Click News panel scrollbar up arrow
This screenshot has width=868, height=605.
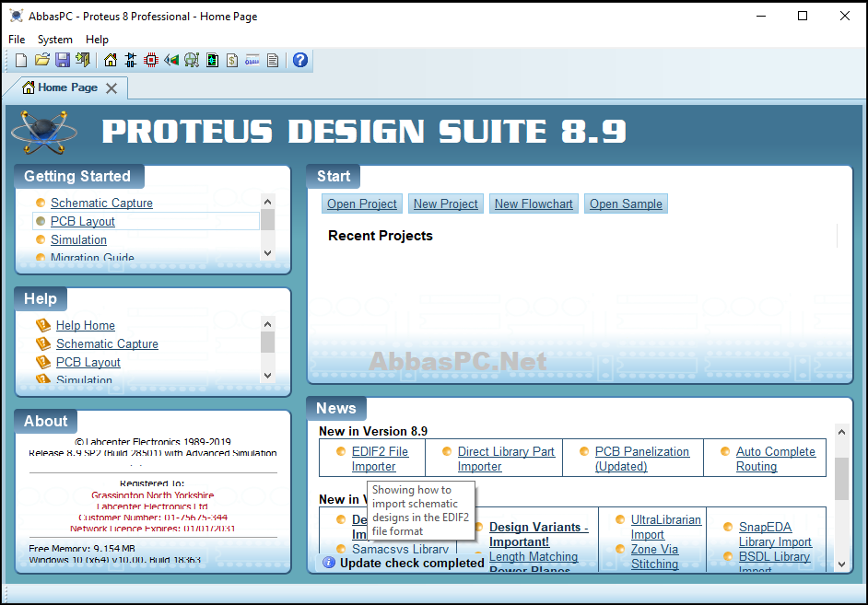[x=841, y=432]
